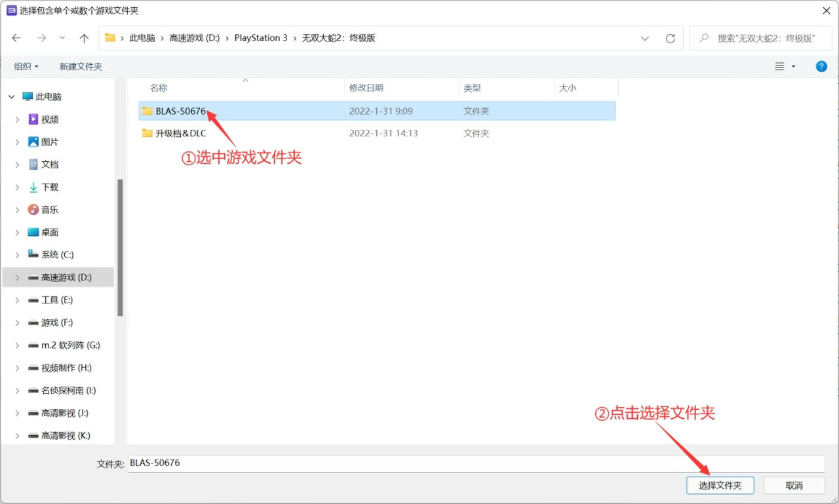Expand the 视频 tree node
The width and height of the screenshot is (839, 504).
coord(17,119)
